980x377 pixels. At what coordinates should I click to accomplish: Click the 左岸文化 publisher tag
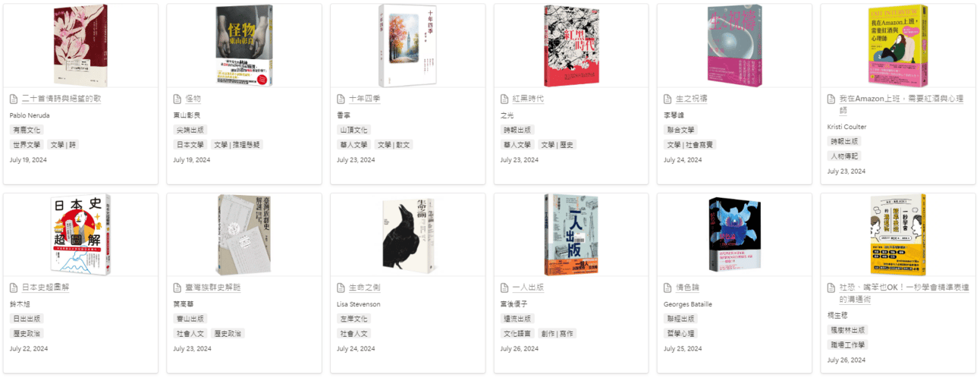click(353, 319)
